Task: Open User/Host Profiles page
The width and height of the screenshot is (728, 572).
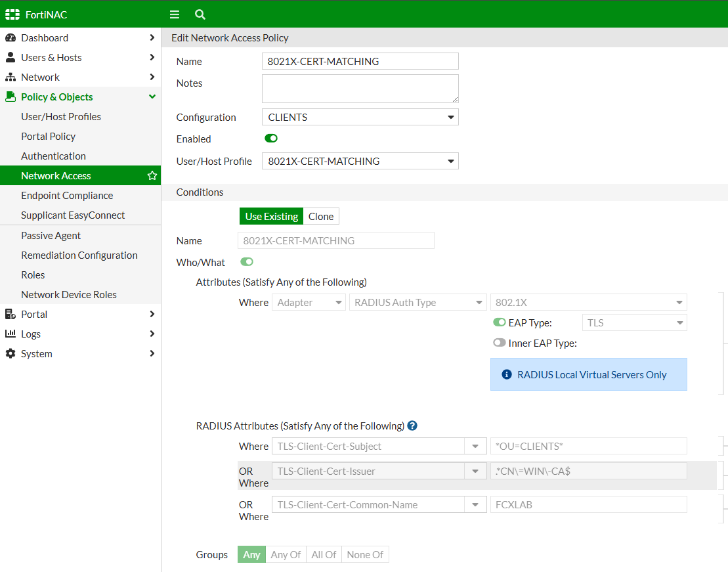Action: point(61,117)
